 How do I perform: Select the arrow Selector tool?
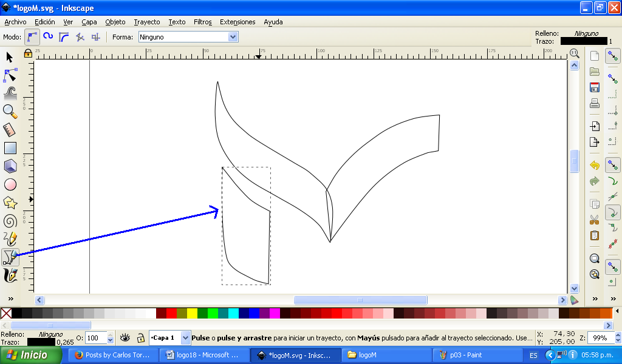(10, 58)
